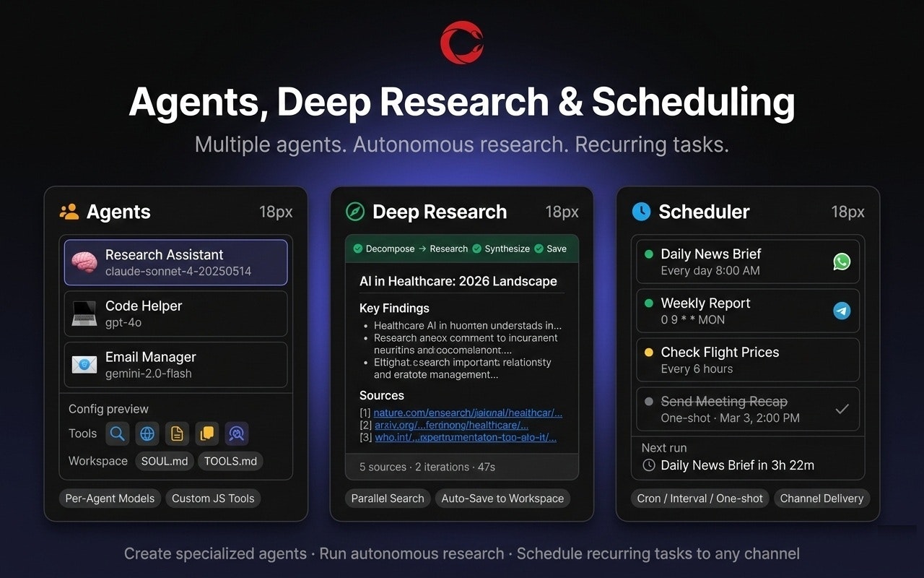Click the WhatsApp icon on Daily News Brief
This screenshot has width=924, height=578.
pyautogui.click(x=842, y=262)
